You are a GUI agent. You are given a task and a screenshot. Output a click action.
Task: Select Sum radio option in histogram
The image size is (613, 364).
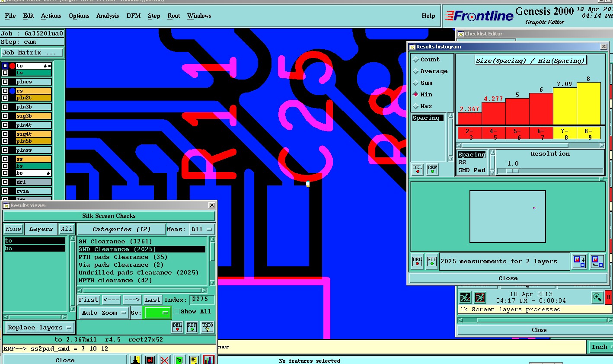click(x=416, y=83)
